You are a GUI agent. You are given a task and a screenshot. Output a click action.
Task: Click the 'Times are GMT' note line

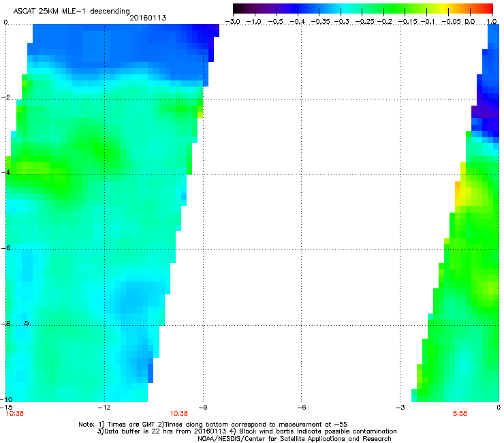coord(213,425)
